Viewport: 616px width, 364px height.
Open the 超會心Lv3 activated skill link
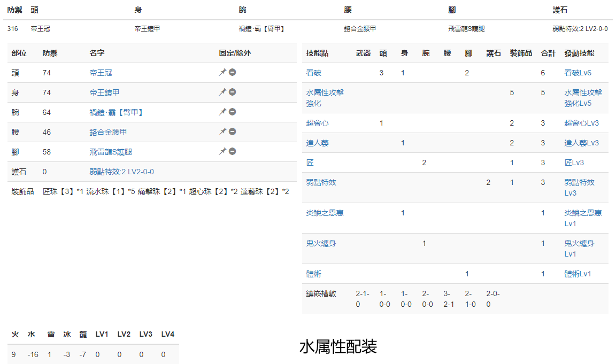[581, 123]
